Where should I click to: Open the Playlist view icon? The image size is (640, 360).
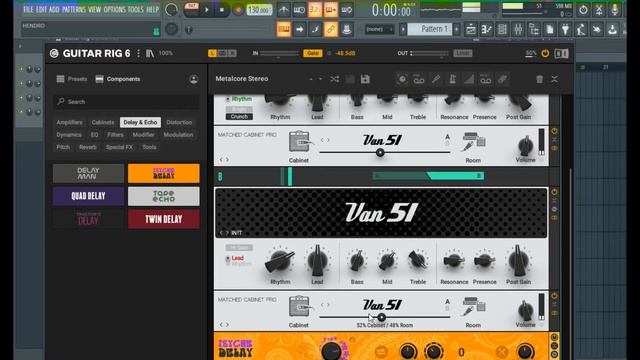pos(471,29)
